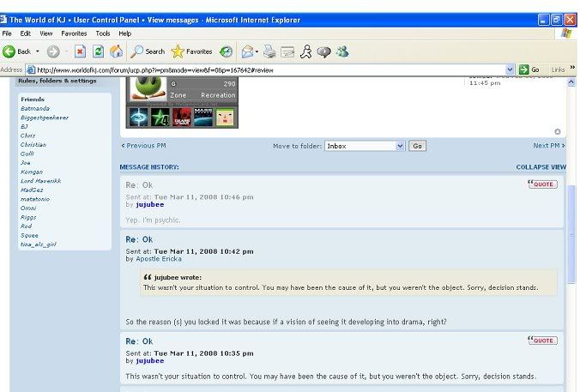This screenshot has width=580, height=392.
Task: Select friend Squee in sidebar
Action: click(29, 235)
